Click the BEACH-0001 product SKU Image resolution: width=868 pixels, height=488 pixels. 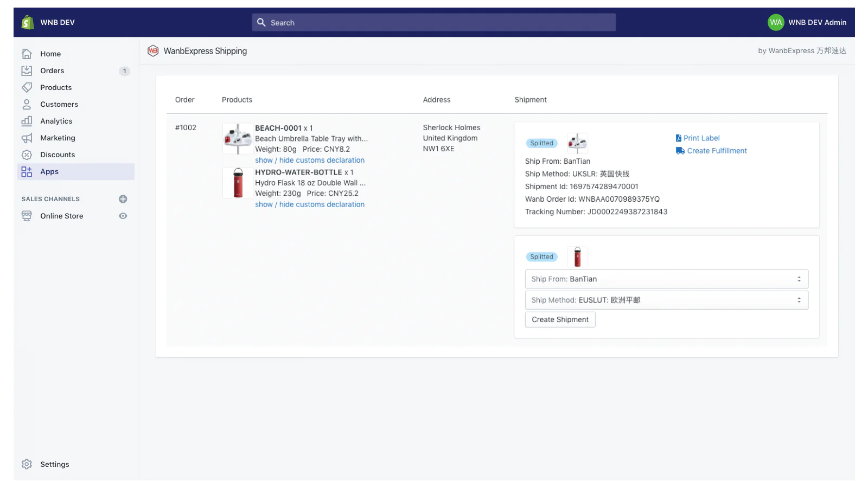pyautogui.click(x=278, y=128)
